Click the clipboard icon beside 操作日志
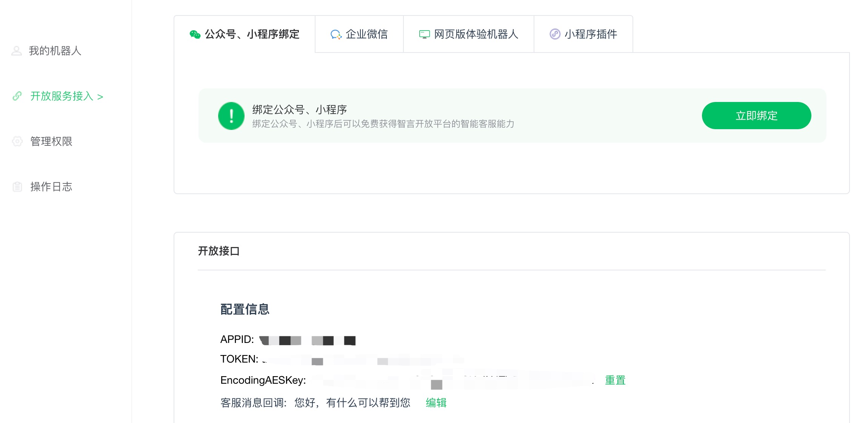 tap(17, 187)
